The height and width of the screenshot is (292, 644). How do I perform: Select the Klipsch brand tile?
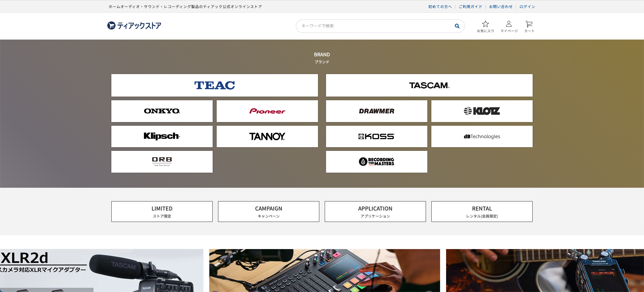tap(162, 136)
